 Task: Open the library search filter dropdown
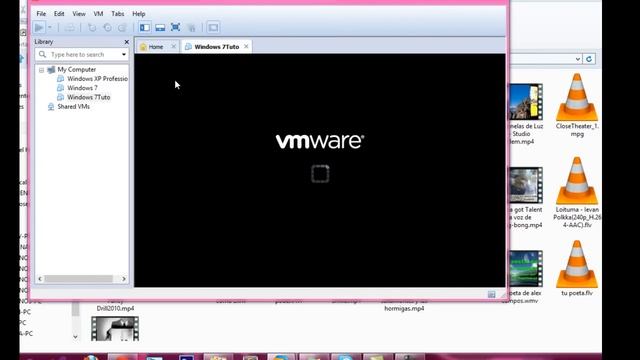point(124,54)
